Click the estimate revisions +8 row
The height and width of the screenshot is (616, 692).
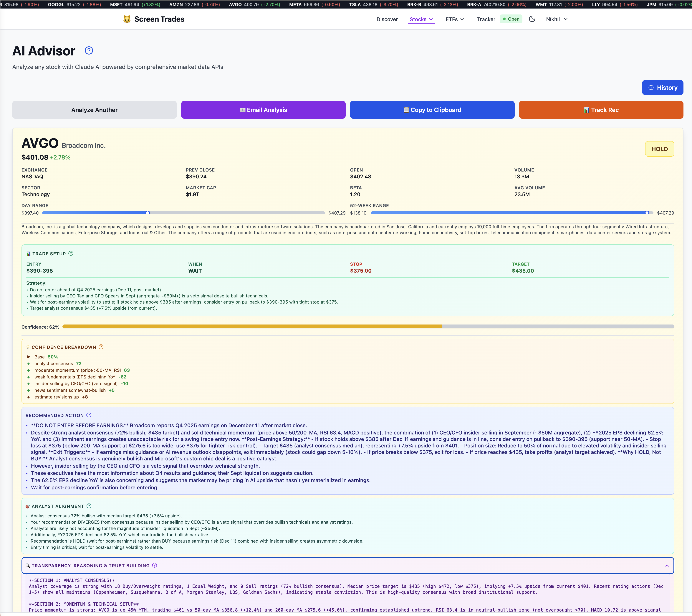[x=57, y=397]
